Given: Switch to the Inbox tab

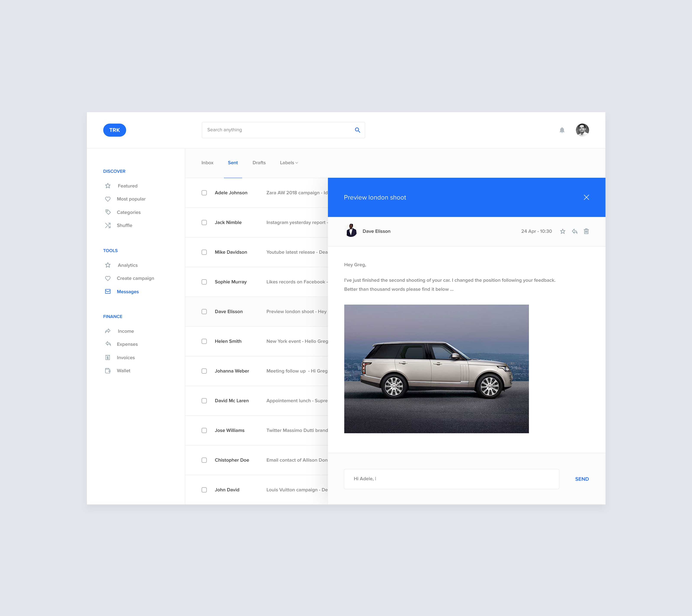Looking at the screenshot, I should [208, 162].
